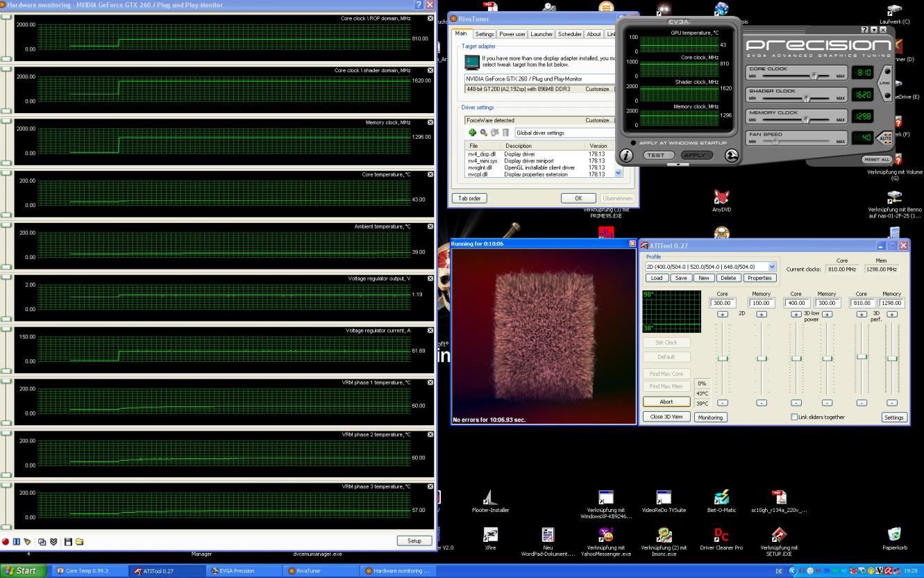
Task: Decrease 3D perf. Memory clock with minus button
Action: click(x=892, y=403)
